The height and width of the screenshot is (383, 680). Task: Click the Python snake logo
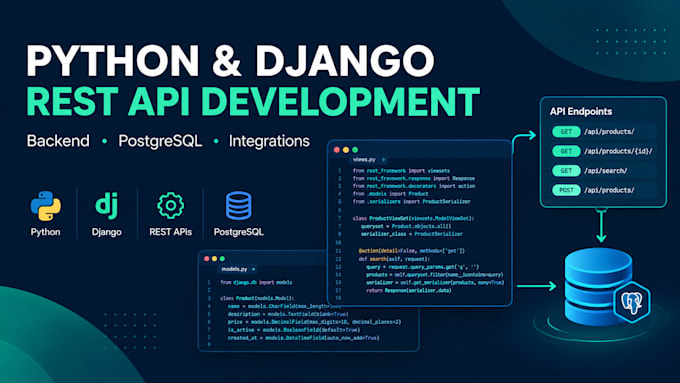click(46, 206)
